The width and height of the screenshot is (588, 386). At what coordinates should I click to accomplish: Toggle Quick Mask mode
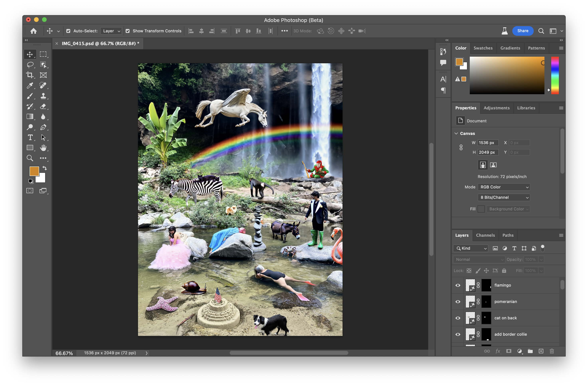pos(30,191)
